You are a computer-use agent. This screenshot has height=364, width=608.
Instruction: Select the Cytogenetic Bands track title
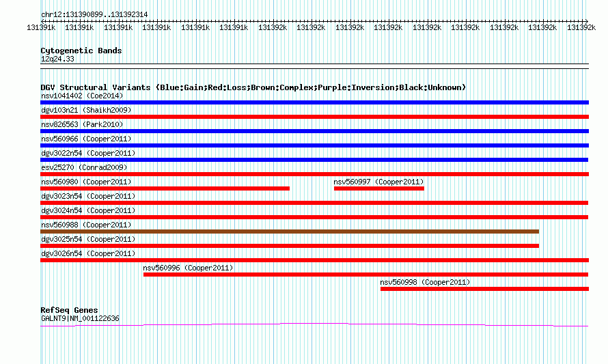click(x=81, y=51)
